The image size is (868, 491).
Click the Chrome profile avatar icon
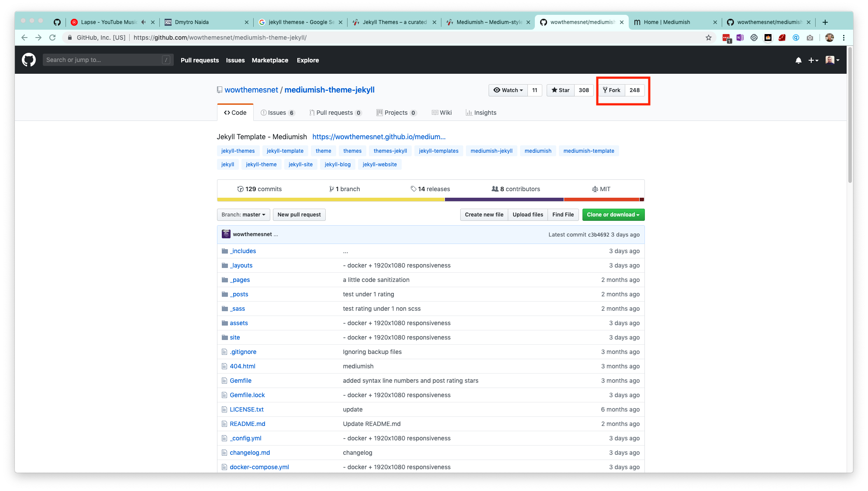point(830,38)
